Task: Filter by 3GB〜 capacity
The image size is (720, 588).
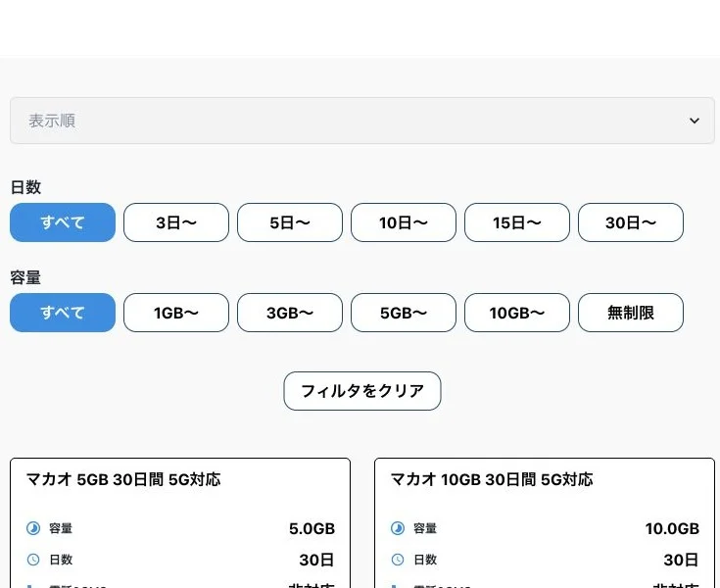Action: pos(290,313)
